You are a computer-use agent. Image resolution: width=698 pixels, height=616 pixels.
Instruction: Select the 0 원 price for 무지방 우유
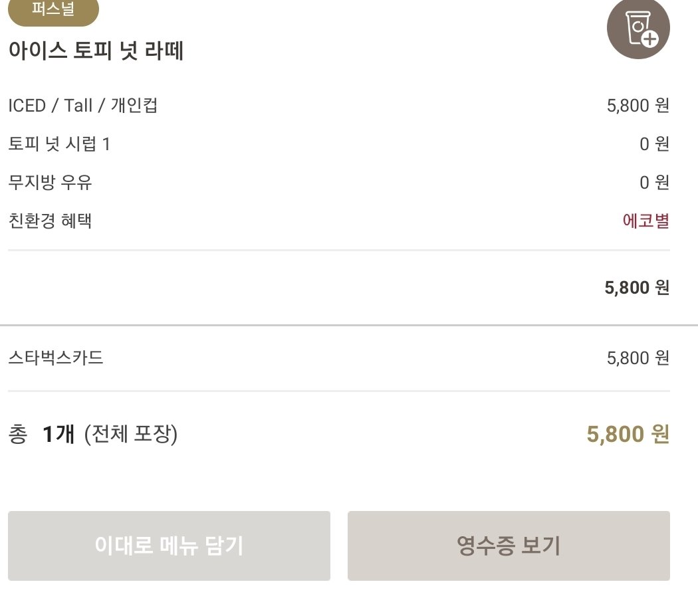tap(654, 182)
